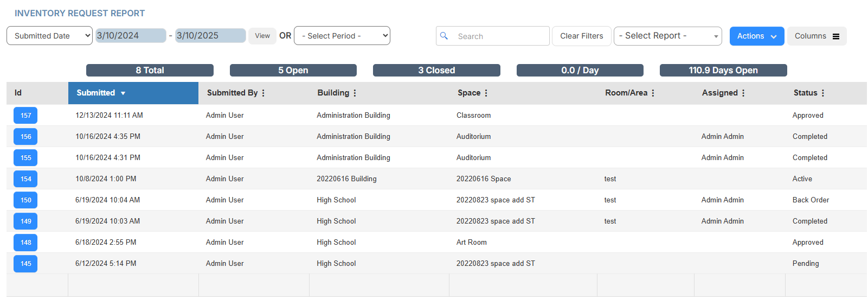Open Assigned column options menu

[743, 93]
